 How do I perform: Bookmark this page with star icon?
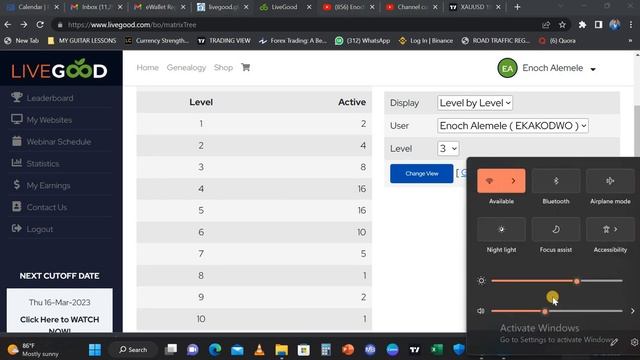pyautogui.click(x=562, y=25)
